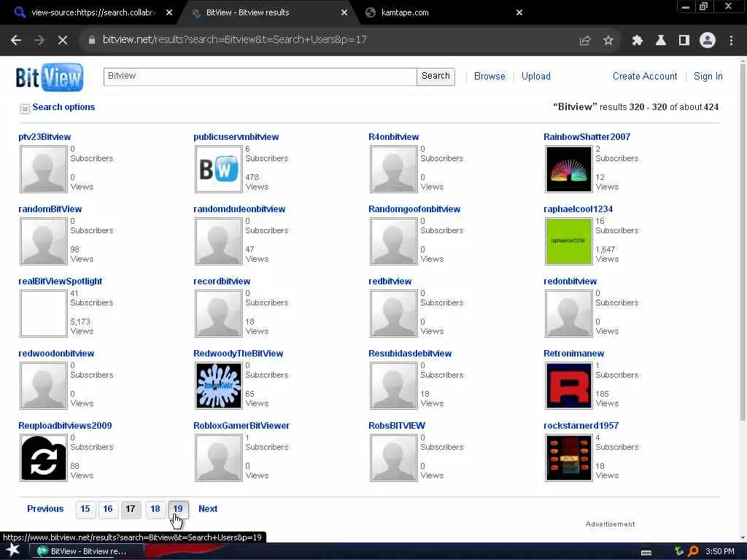Viewport: 747px width, 560px height.
Task: Open ptv23Bitview user profile link
Action: pos(44,137)
